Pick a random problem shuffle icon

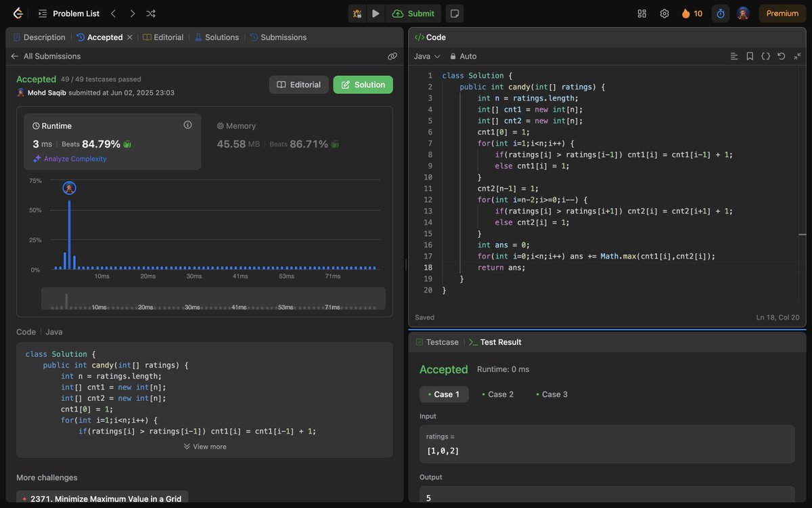tap(151, 14)
